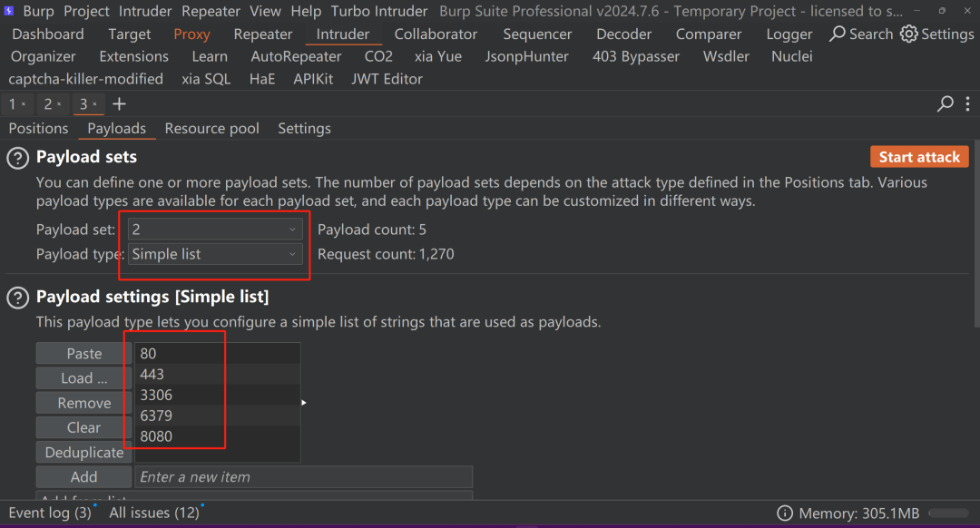Switch to the main Repeater tab
Viewport: 980px width, 528px height.
point(263,34)
